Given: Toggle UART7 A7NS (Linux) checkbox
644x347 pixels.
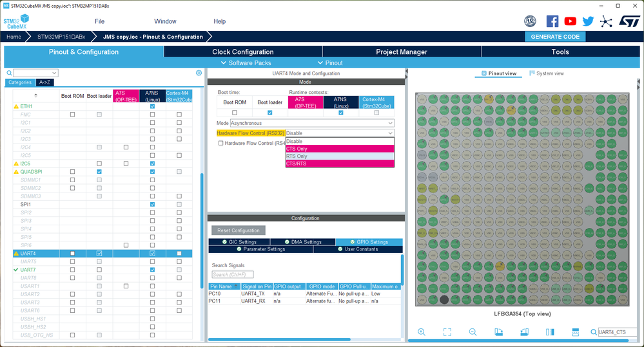Looking at the screenshot, I should coord(152,270).
